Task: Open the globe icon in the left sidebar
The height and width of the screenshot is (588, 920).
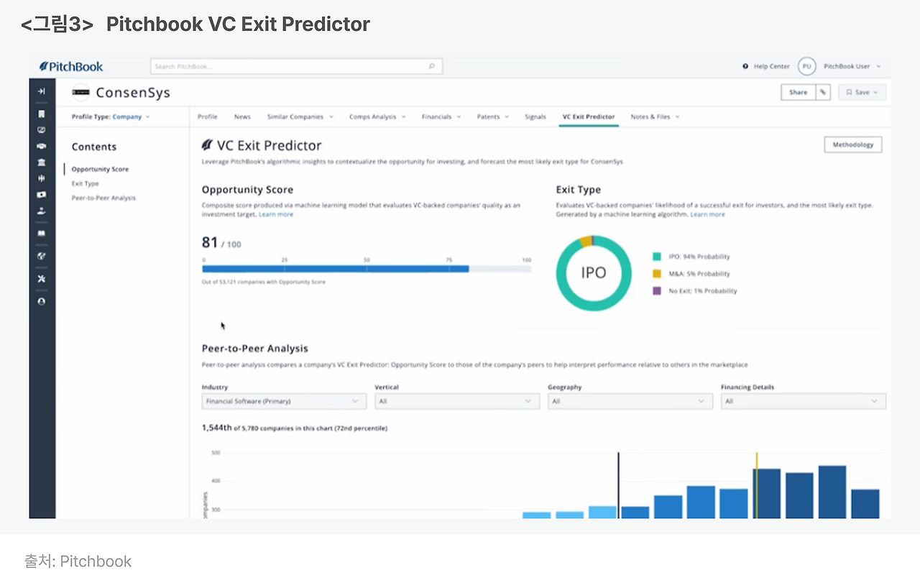Action: click(x=41, y=255)
